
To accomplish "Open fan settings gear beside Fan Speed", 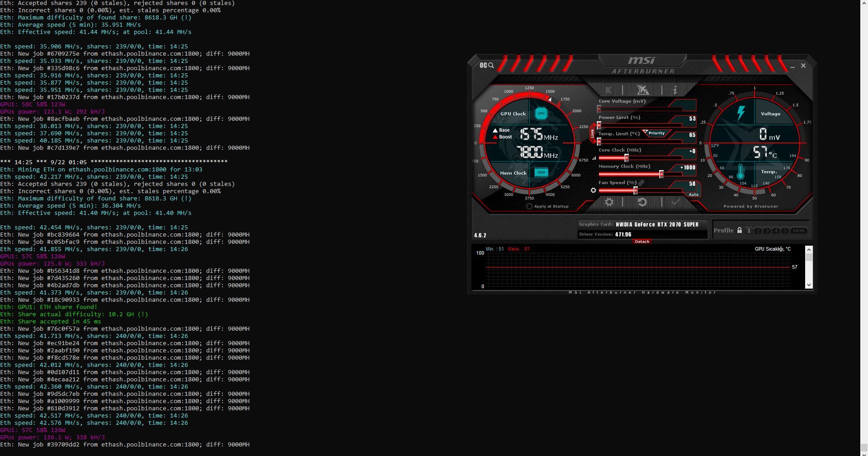I will (594, 190).
